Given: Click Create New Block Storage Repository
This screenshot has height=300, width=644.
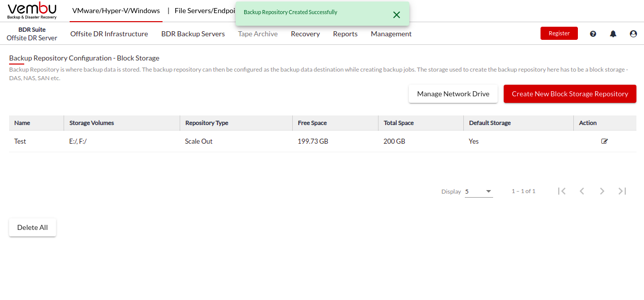Looking at the screenshot, I should (570, 94).
